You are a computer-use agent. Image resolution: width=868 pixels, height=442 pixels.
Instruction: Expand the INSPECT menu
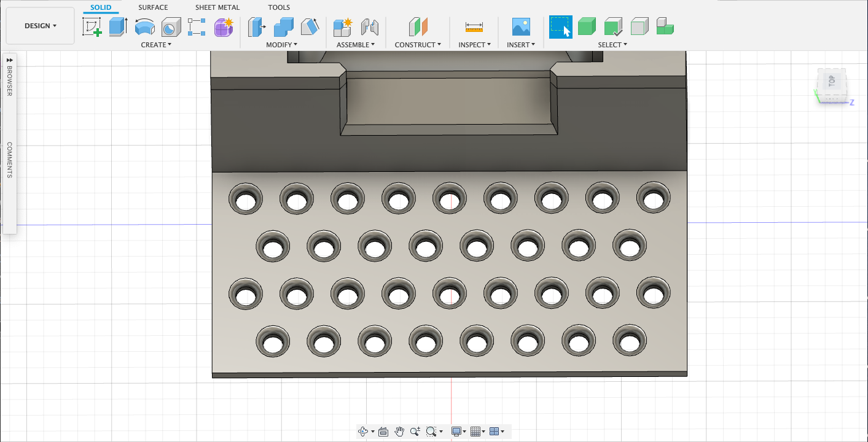[x=474, y=45]
